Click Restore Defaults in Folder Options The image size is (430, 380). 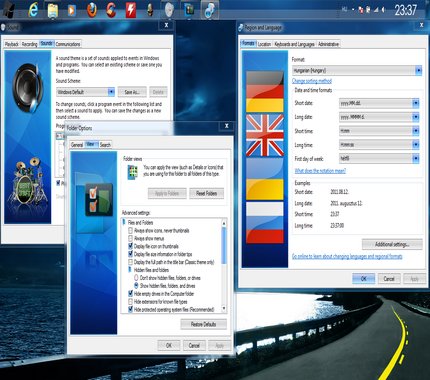(x=203, y=324)
